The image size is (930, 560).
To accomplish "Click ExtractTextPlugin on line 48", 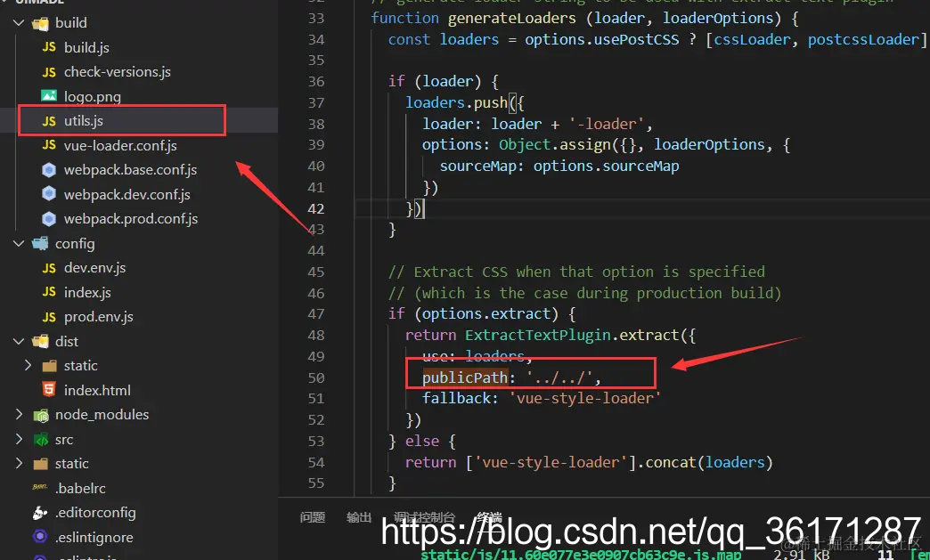I will [537, 335].
